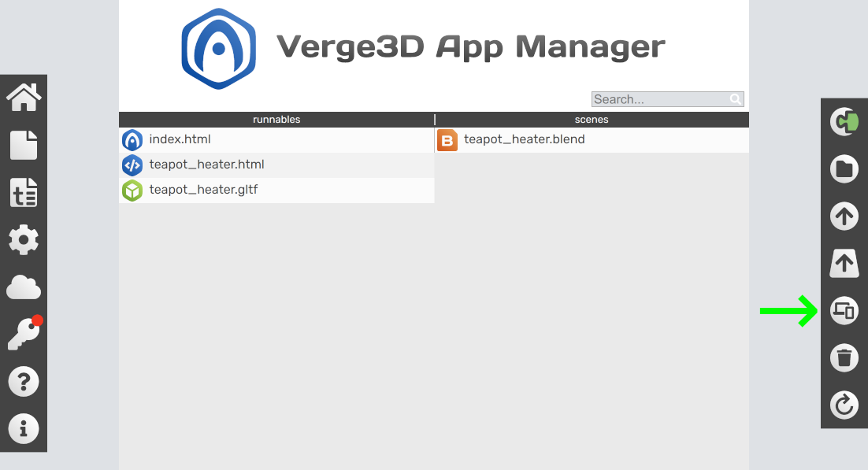The width and height of the screenshot is (868, 470).
Task: Click the scenes column header
Action: [592, 120]
